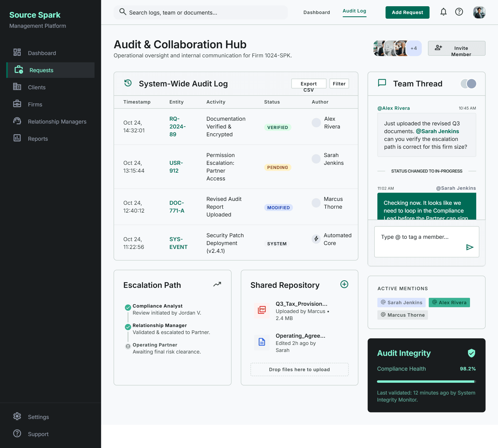
Task: Click the Drop files here to upload zone
Action: (299, 369)
